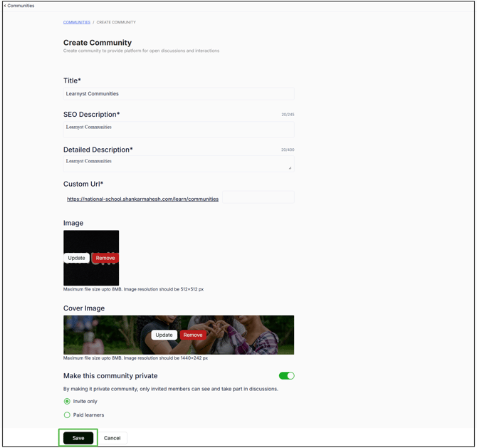The image size is (477, 448).
Task: Click the 20/245 SEO character counter
Action: pyautogui.click(x=288, y=115)
